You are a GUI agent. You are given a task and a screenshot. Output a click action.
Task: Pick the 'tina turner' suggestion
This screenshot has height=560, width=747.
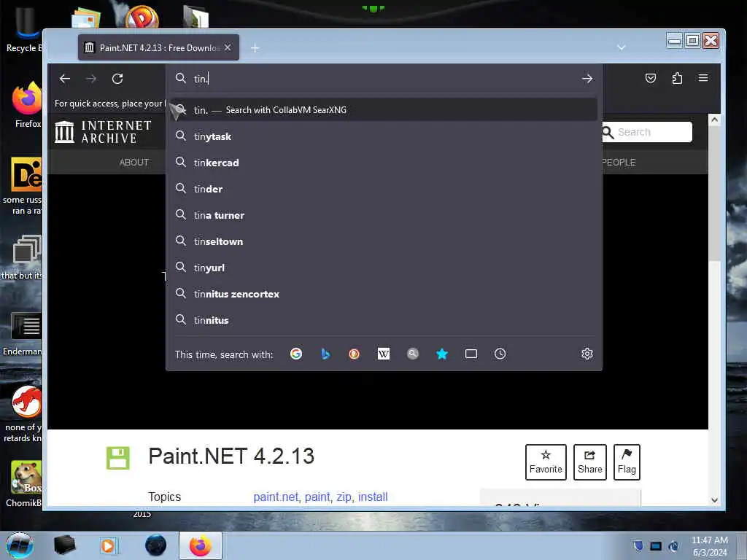(384, 215)
